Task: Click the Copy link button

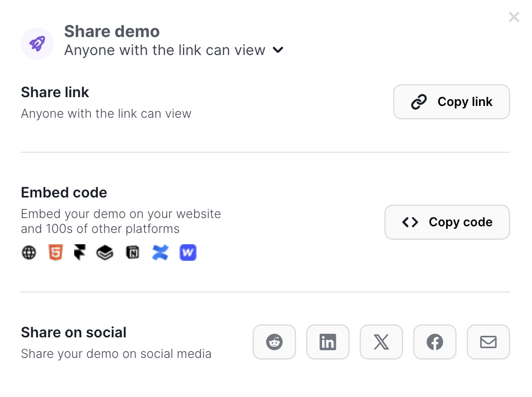Action: [451, 102]
